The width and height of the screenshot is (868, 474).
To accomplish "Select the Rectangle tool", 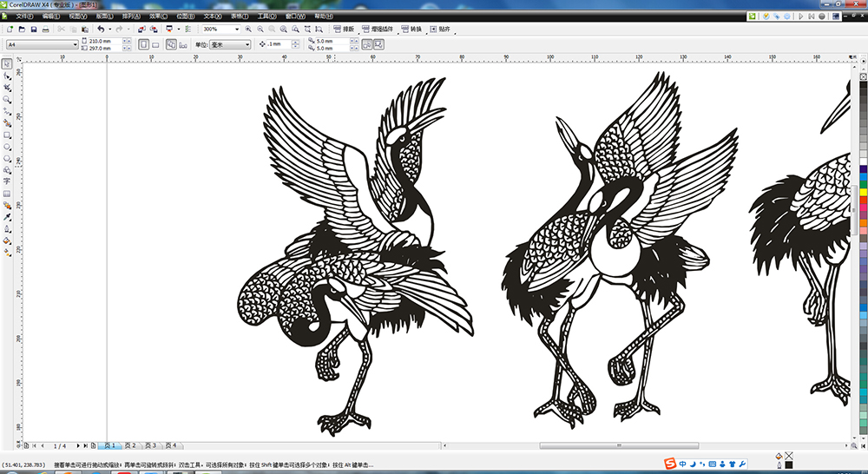I will [7, 135].
